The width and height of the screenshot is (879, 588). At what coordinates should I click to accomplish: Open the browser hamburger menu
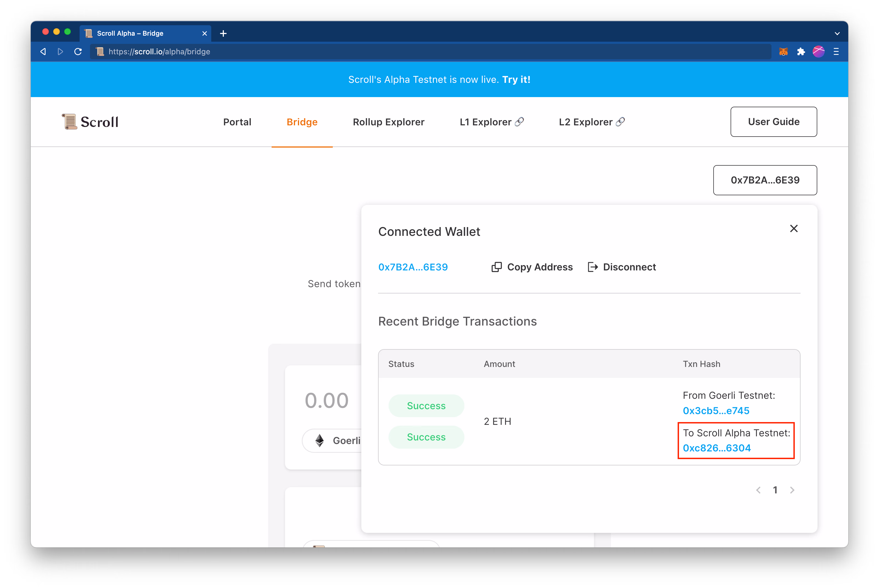pos(836,52)
